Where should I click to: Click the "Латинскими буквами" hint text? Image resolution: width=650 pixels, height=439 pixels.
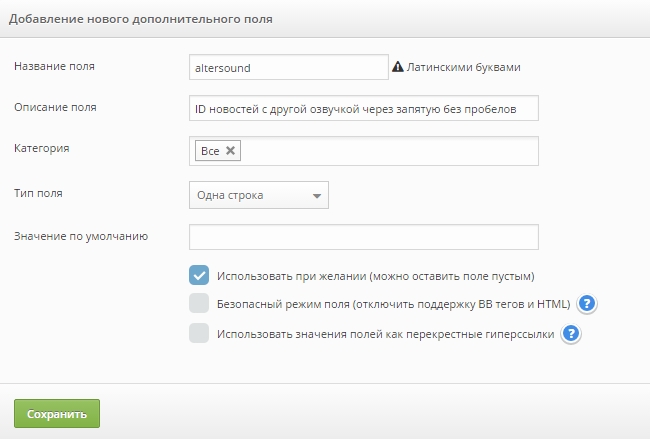click(463, 67)
